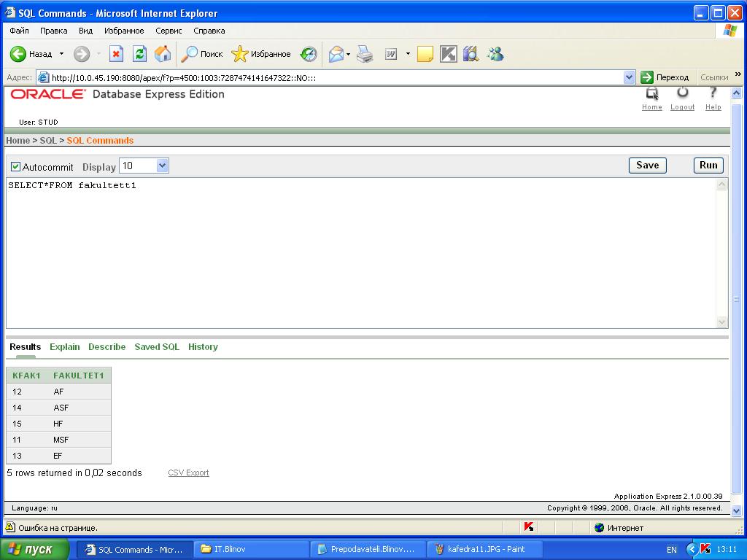Open the Файл menu
The image size is (747, 560).
(19, 31)
